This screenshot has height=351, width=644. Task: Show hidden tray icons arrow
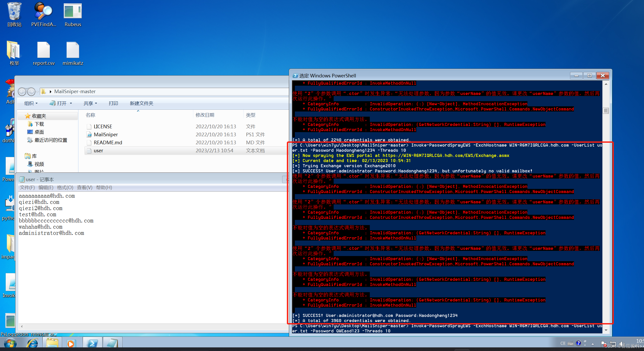tap(593, 344)
